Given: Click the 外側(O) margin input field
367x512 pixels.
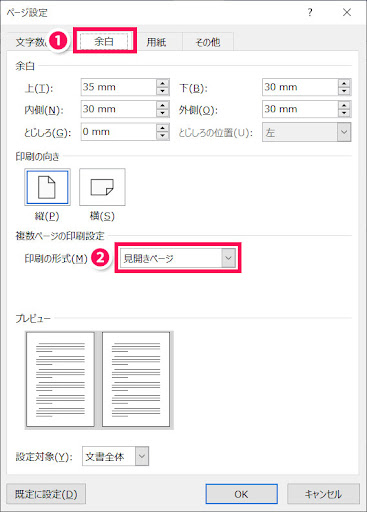Looking at the screenshot, I should pos(300,109).
